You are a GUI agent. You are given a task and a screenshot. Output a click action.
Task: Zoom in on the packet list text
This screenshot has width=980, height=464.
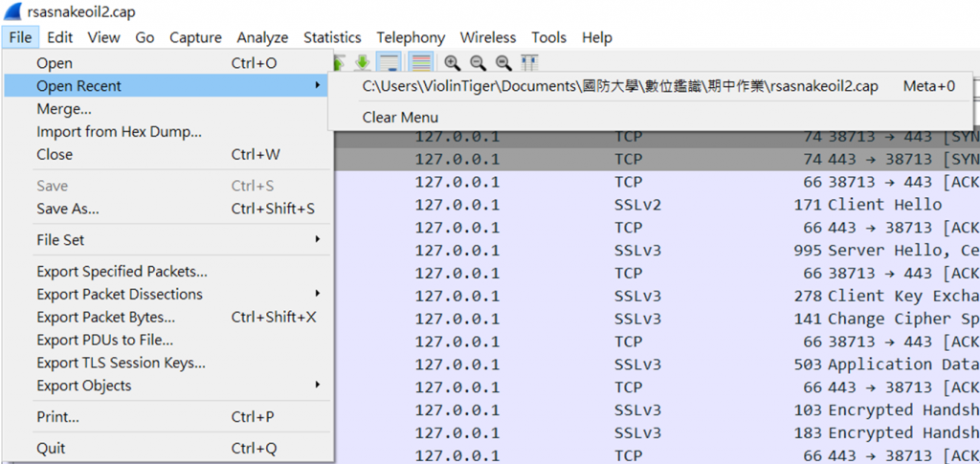453,62
